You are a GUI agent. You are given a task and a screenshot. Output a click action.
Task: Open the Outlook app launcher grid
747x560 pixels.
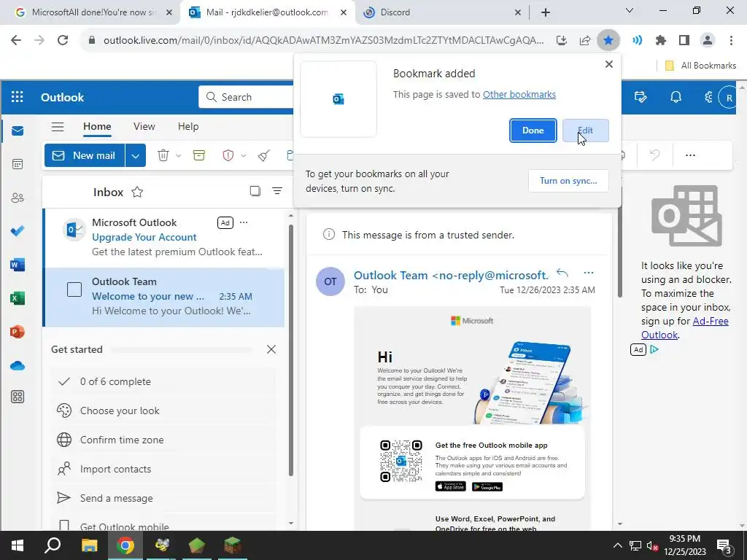18,97
